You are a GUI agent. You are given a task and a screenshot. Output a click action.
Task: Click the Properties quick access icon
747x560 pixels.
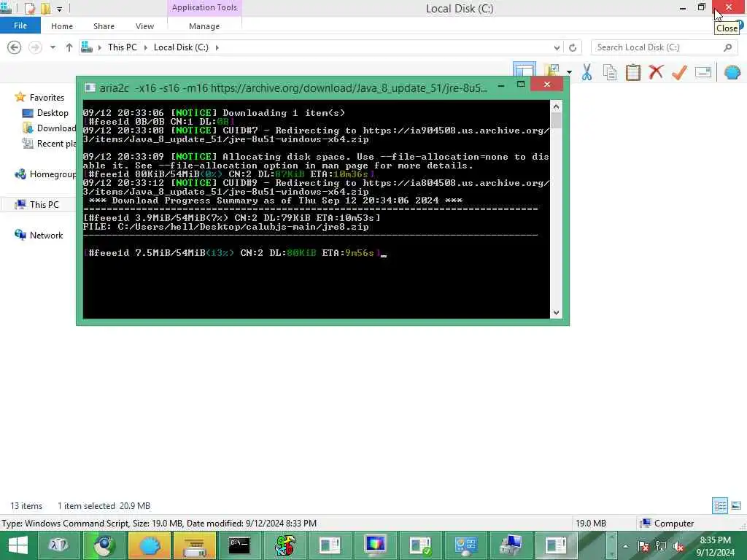coord(30,9)
